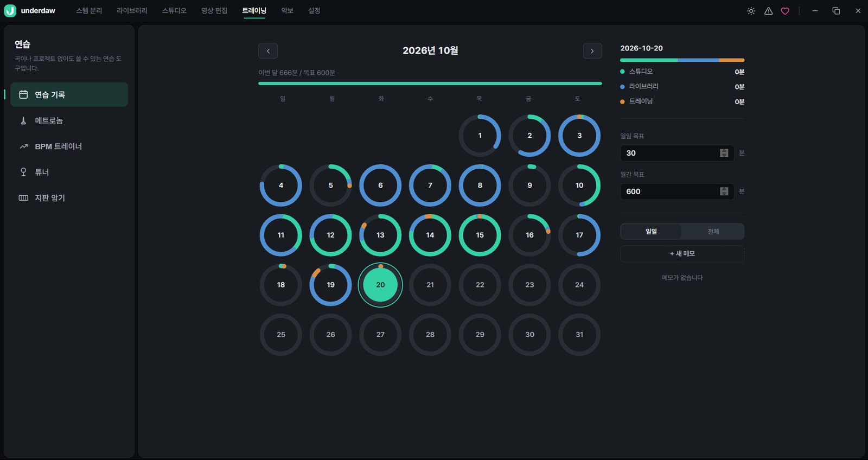This screenshot has height=460, width=868.
Task: Click the stepper arrows in 일일 목표 field
Action: [724, 153]
